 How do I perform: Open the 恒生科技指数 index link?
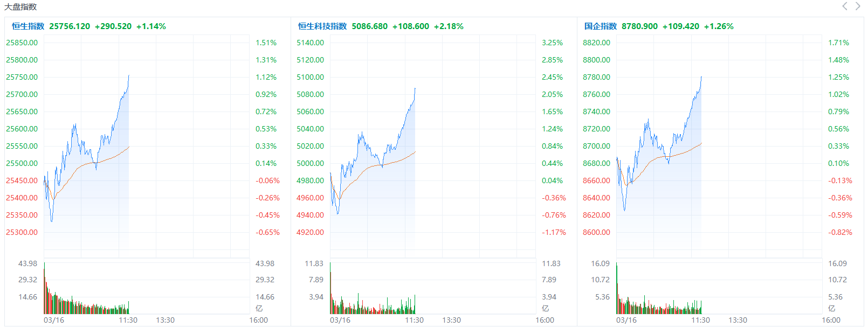322,26
